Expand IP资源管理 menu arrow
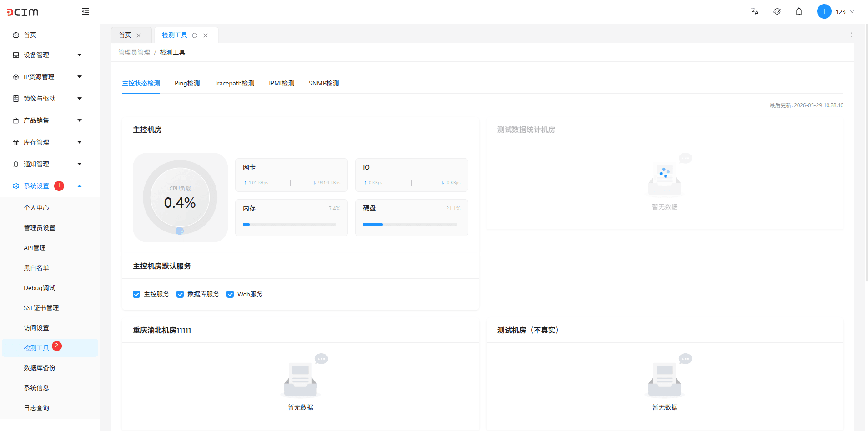This screenshot has height=431, width=868. (x=80, y=77)
